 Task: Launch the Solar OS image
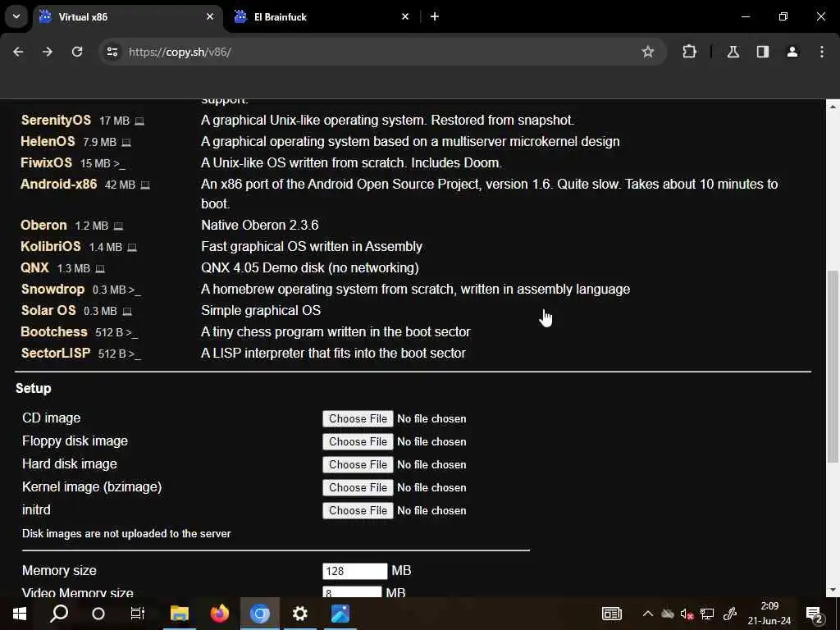pyautogui.click(x=48, y=311)
